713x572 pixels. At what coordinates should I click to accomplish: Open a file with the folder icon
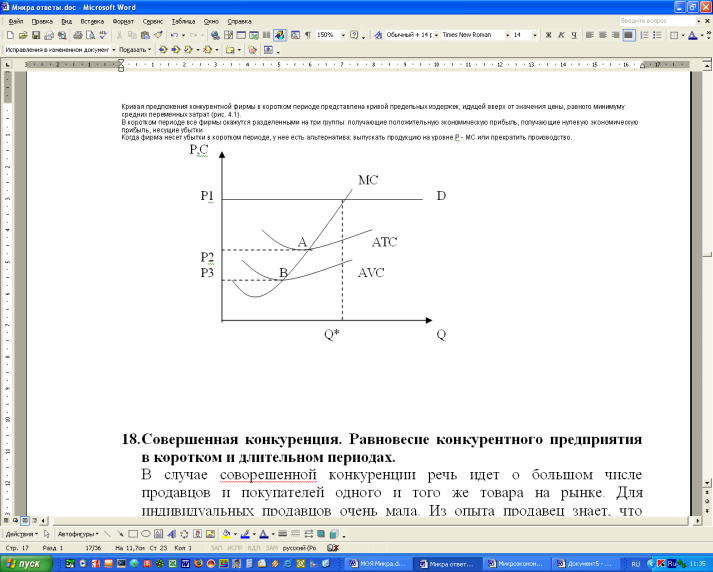(23, 35)
